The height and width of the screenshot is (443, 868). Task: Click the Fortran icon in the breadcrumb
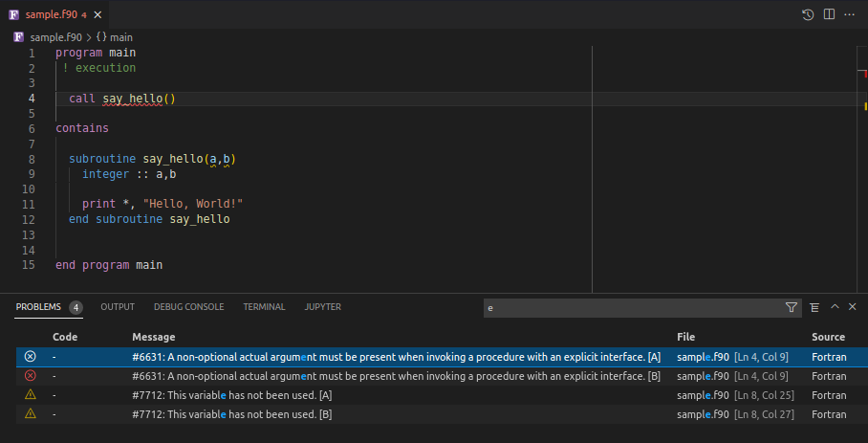tap(19, 37)
